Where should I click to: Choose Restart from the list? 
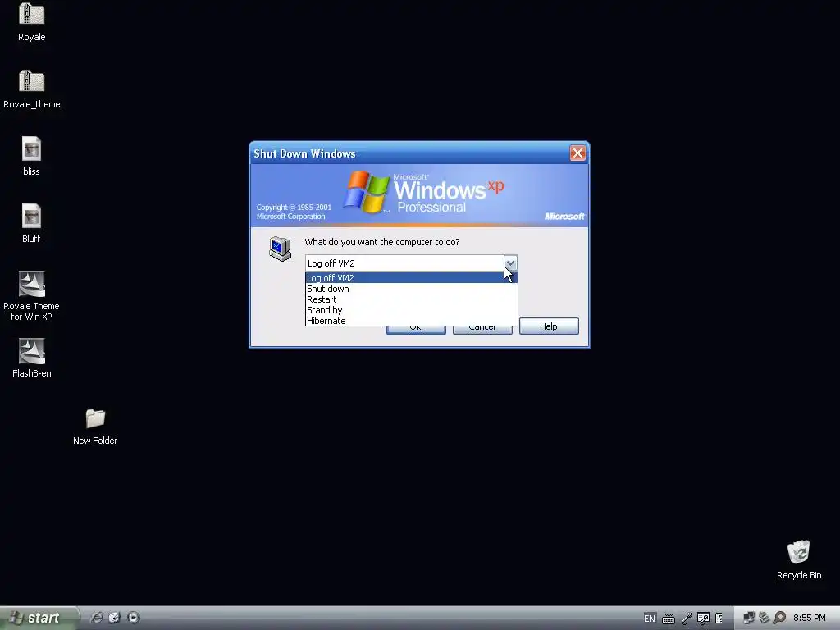pos(412,299)
